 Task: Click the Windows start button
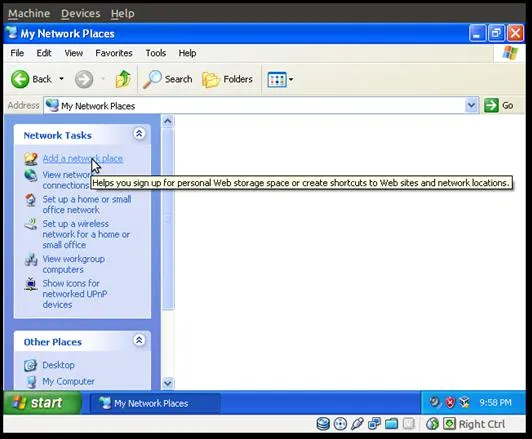[42, 402]
